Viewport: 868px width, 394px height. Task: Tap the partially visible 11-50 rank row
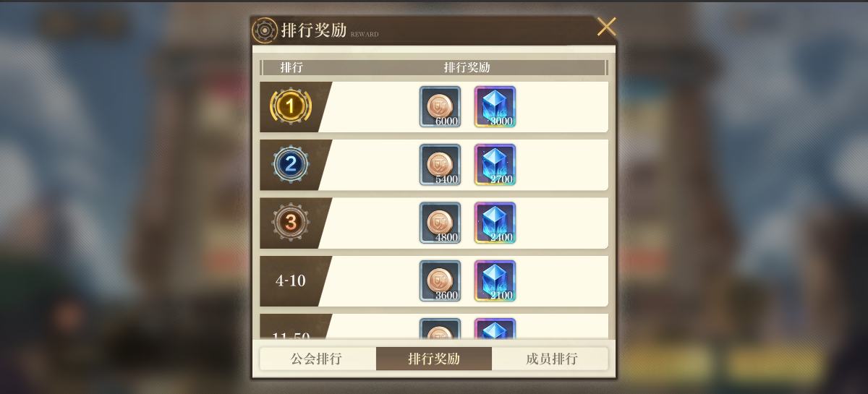coord(434,327)
